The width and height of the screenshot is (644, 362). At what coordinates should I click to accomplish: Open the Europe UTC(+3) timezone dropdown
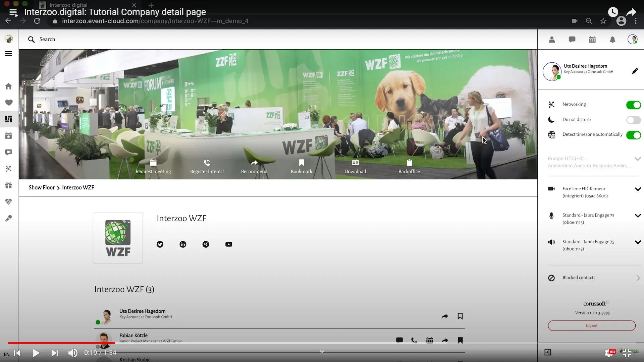click(637, 159)
